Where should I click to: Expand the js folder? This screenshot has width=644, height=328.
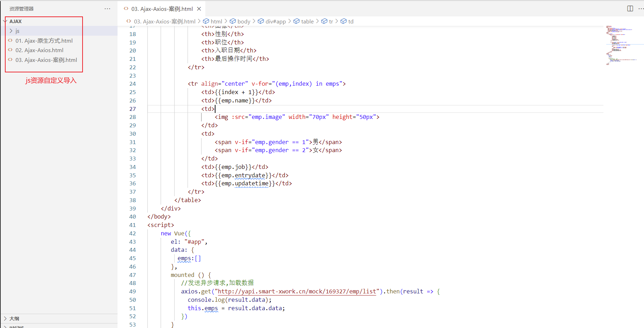[17, 31]
